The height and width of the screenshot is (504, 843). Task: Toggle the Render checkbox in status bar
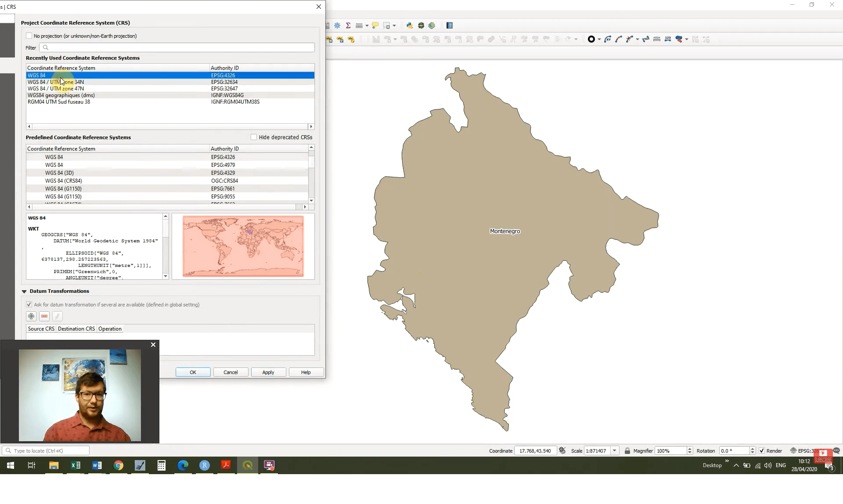(x=762, y=450)
